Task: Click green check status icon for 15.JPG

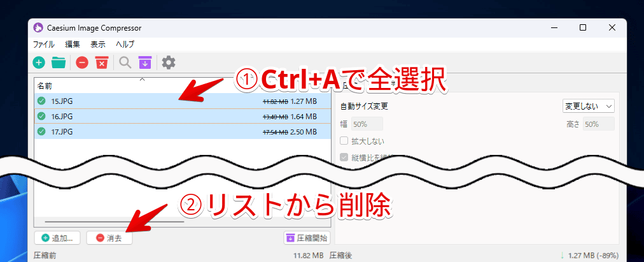Action: point(41,101)
